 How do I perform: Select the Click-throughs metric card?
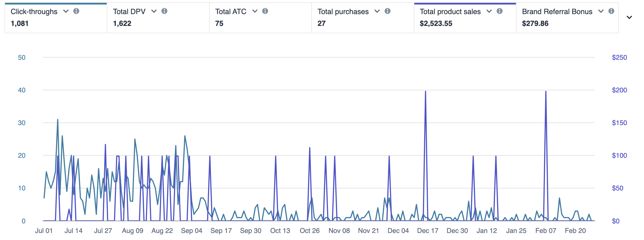pyautogui.click(x=56, y=18)
